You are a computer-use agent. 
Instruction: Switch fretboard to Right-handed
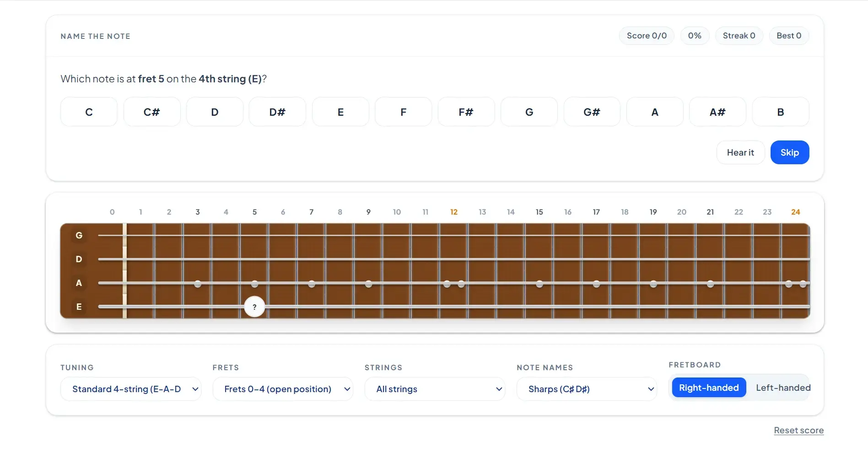(x=709, y=388)
